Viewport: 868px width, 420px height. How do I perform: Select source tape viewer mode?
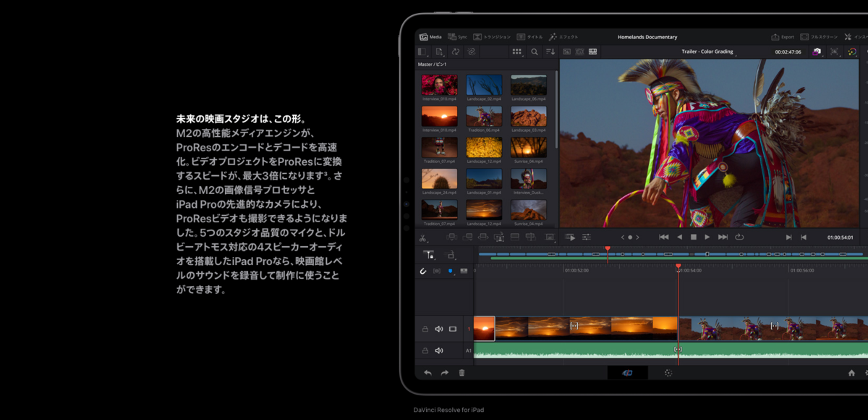pos(579,52)
